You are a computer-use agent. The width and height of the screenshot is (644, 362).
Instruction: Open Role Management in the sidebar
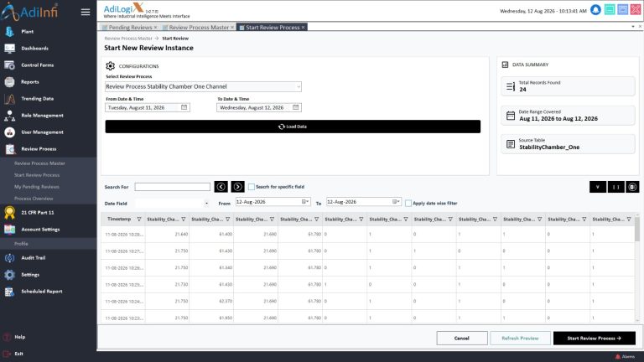click(42, 116)
